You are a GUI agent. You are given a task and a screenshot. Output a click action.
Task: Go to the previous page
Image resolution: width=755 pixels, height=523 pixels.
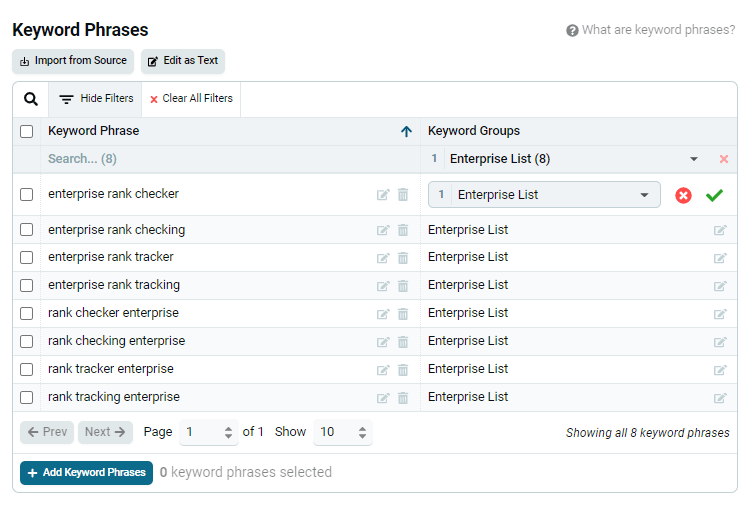[47, 432]
